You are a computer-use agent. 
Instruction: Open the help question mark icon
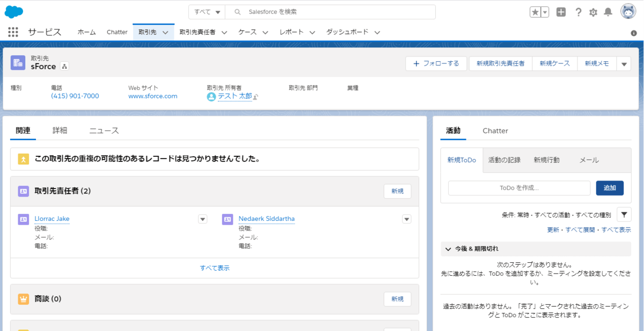[578, 12]
